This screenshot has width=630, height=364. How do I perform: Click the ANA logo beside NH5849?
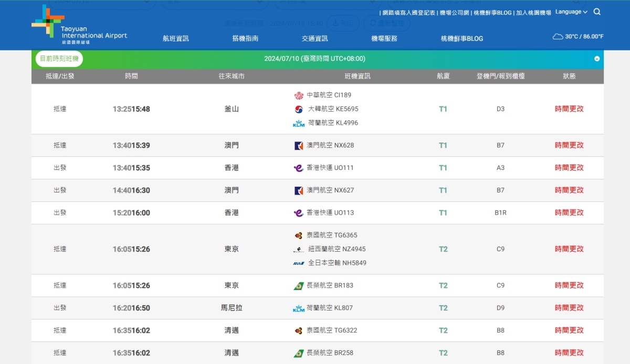coord(299,263)
